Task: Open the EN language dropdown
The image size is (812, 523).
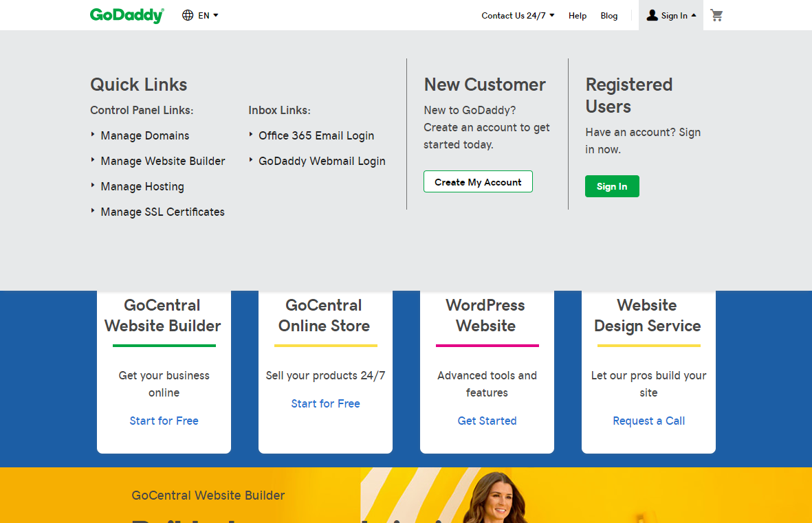Action: tap(208, 16)
